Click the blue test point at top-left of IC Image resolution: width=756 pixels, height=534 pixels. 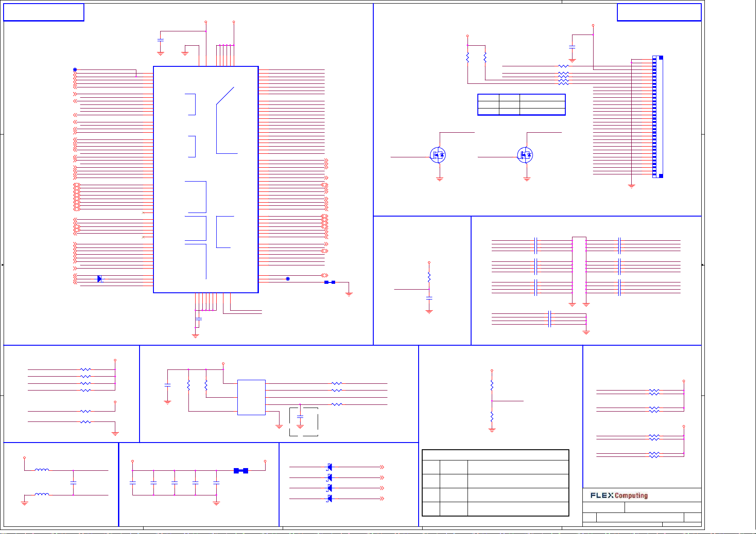tap(75, 69)
